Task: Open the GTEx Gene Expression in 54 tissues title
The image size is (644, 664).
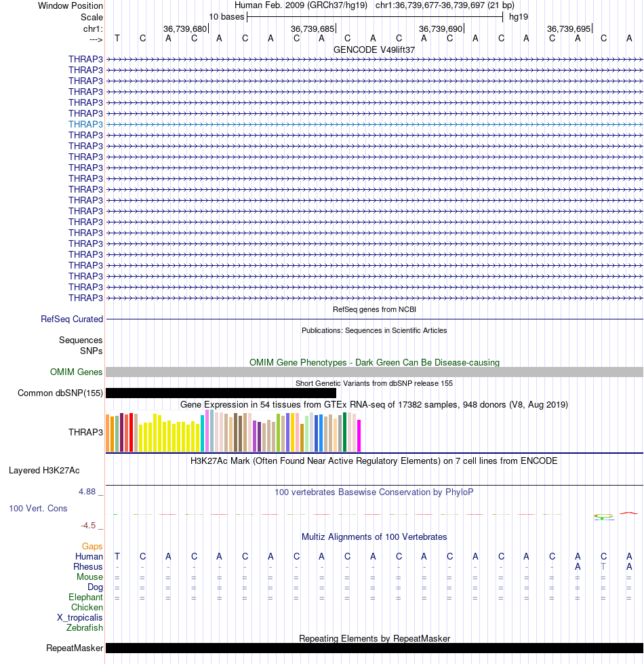Action: (x=374, y=404)
